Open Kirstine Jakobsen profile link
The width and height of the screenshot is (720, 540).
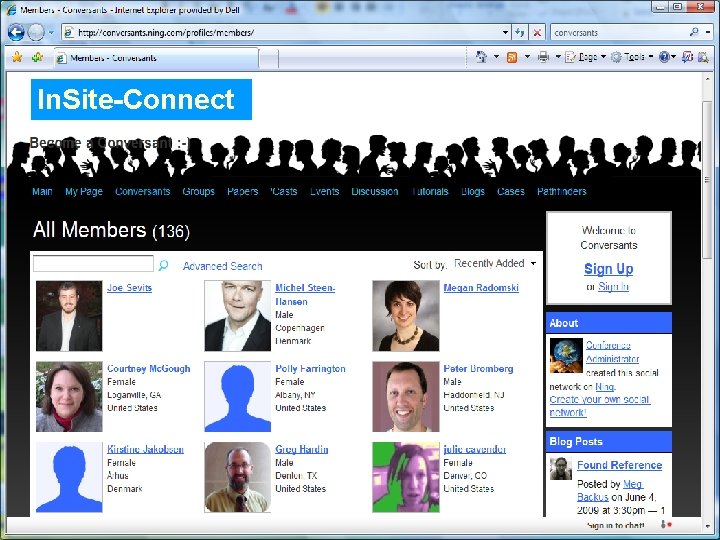click(146, 450)
